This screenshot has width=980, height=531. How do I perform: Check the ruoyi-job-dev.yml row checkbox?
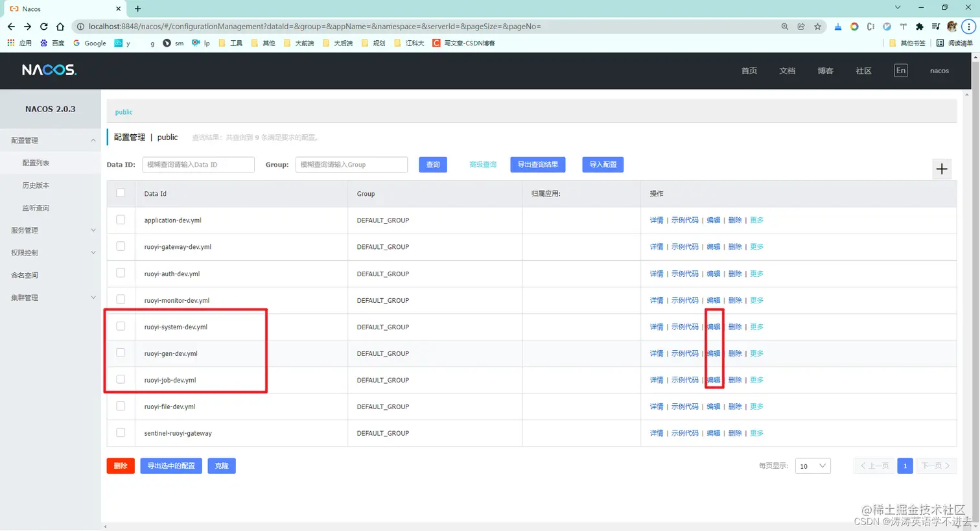pyautogui.click(x=121, y=379)
